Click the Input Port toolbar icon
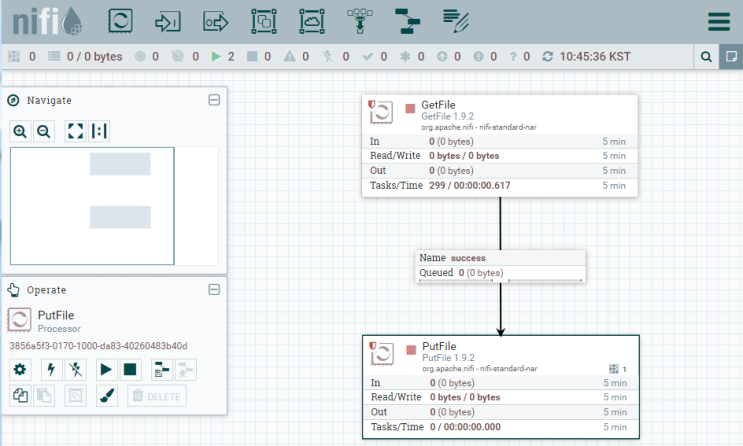Image resolution: width=743 pixels, height=446 pixels. (x=168, y=22)
